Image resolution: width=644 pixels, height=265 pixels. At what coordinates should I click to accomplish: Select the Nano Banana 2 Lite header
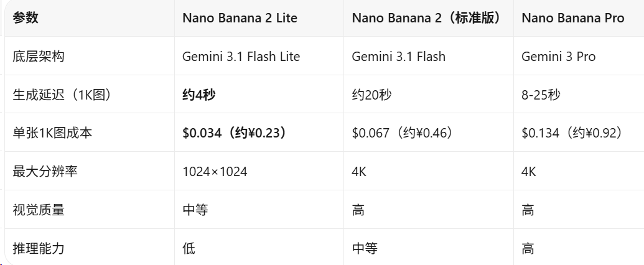click(x=240, y=18)
